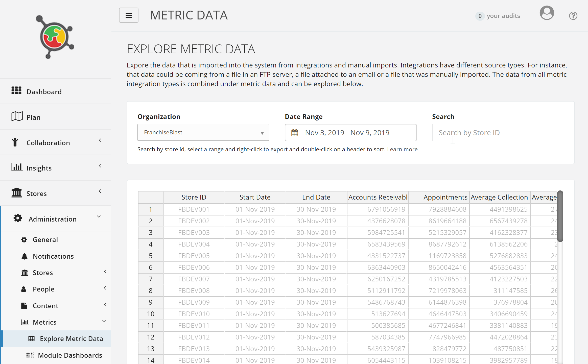Click the Search by Store ID field
Image resolution: width=588 pixels, height=364 pixels.
(x=498, y=133)
